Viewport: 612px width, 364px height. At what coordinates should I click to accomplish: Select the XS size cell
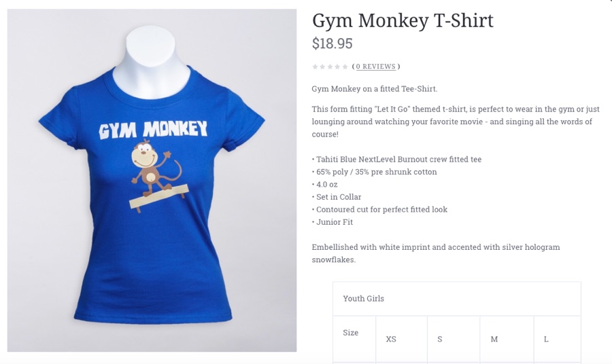402,339
